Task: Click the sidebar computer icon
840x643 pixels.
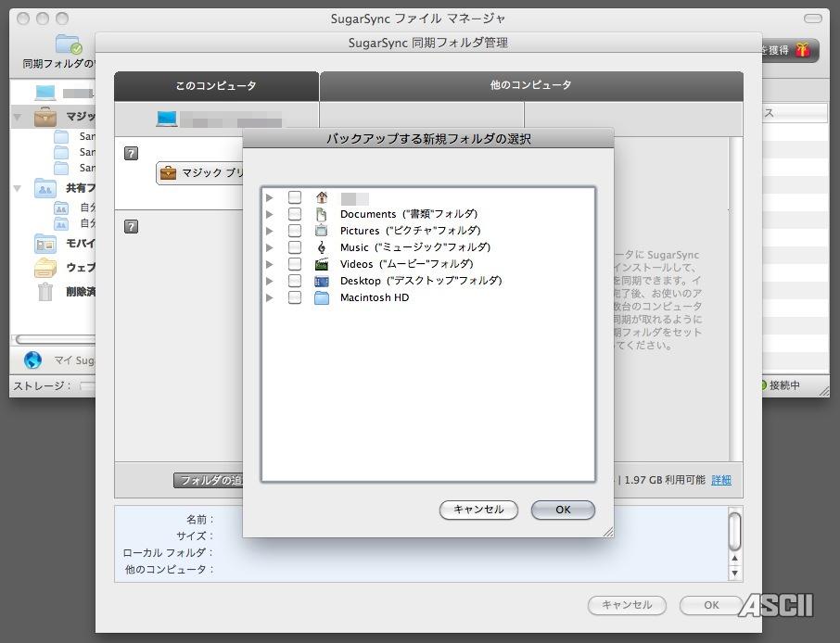Action: [x=45, y=93]
